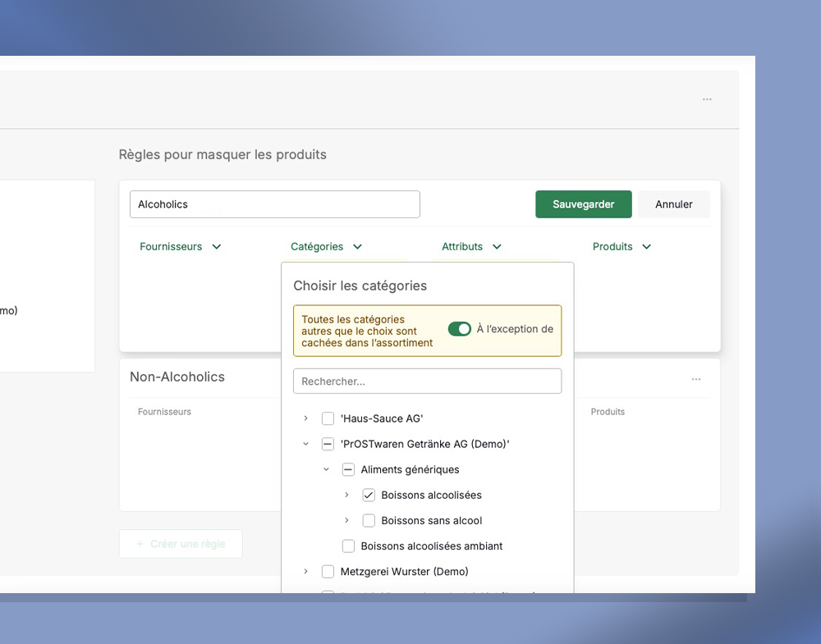This screenshot has width=821, height=644.
Task: Open the Fournisseurs dropdown
Action: point(181,246)
